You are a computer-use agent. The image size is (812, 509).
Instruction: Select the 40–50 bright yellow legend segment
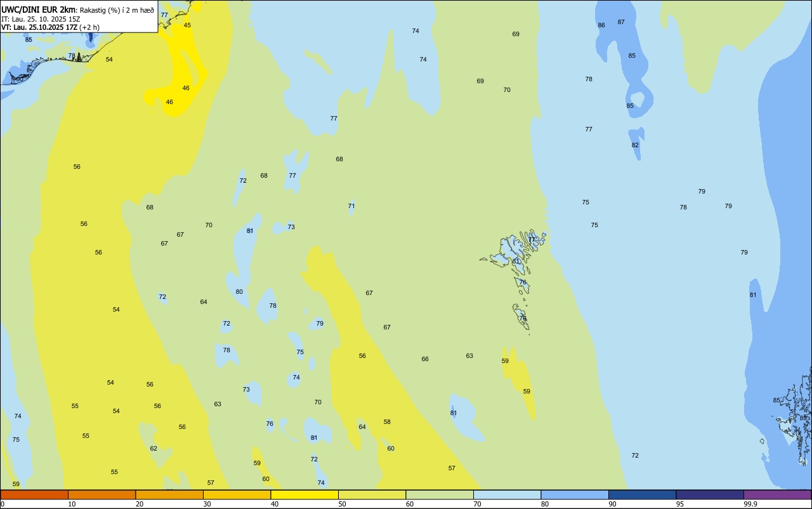coord(304,494)
